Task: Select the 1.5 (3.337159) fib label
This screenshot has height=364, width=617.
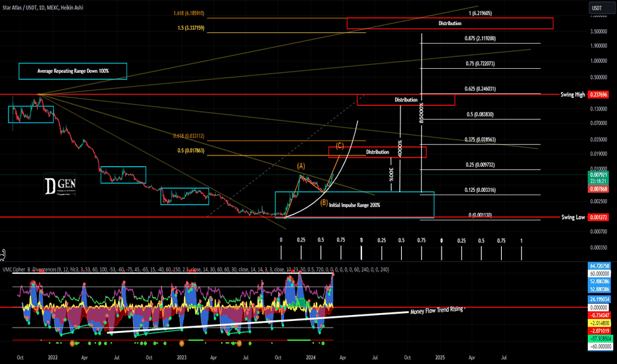Action: [x=191, y=28]
